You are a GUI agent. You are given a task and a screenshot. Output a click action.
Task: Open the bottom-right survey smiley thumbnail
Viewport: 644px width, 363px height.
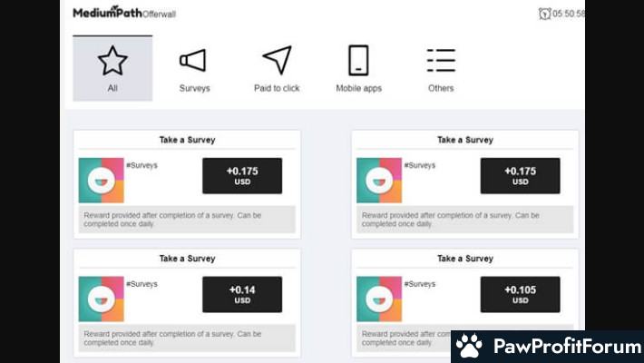pos(379,299)
